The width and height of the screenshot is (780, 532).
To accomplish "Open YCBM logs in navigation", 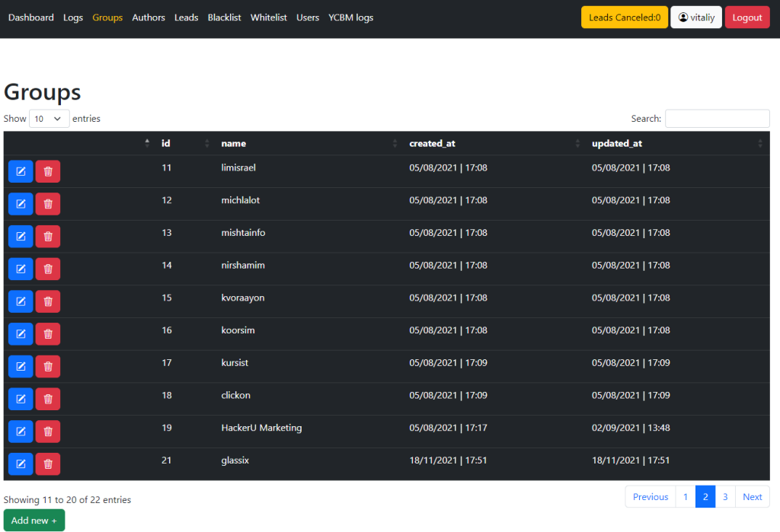I will pyautogui.click(x=350, y=18).
